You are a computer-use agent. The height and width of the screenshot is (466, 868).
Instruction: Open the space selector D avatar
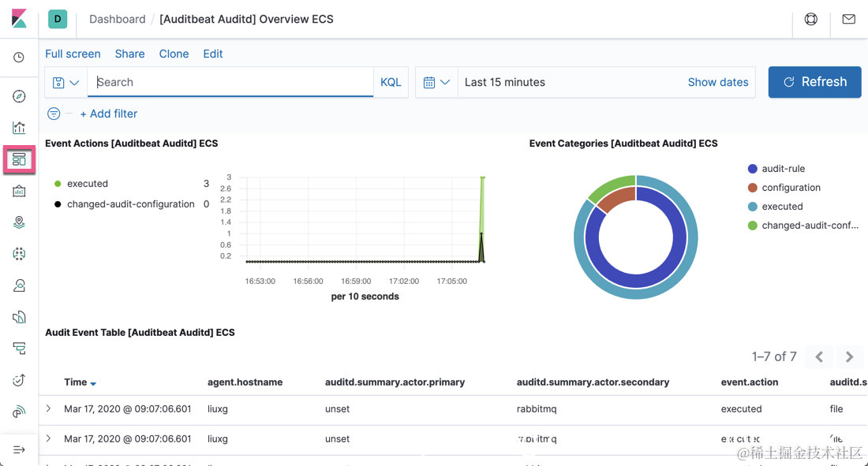click(58, 19)
